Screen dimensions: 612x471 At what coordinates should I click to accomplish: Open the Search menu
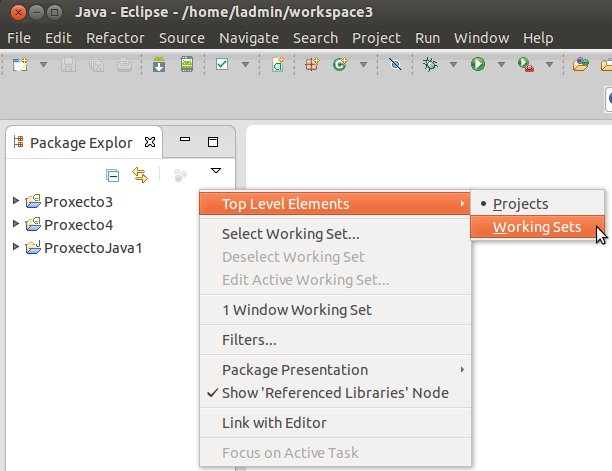click(315, 38)
